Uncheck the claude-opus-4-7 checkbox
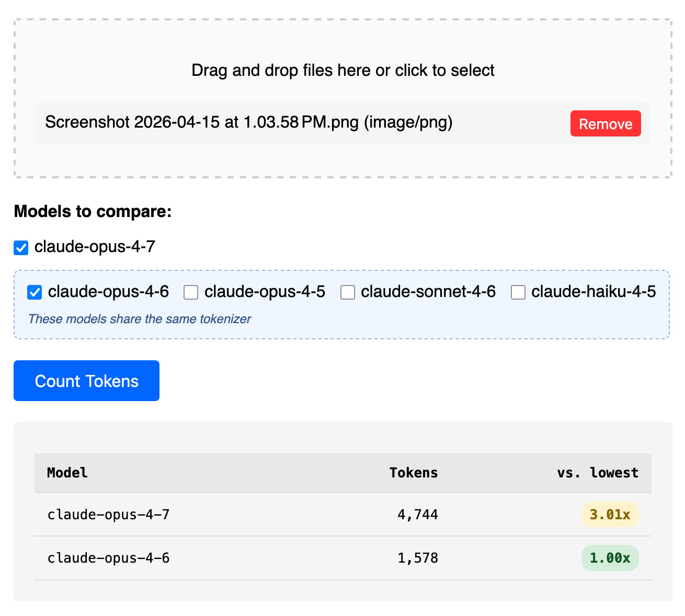 coord(21,247)
